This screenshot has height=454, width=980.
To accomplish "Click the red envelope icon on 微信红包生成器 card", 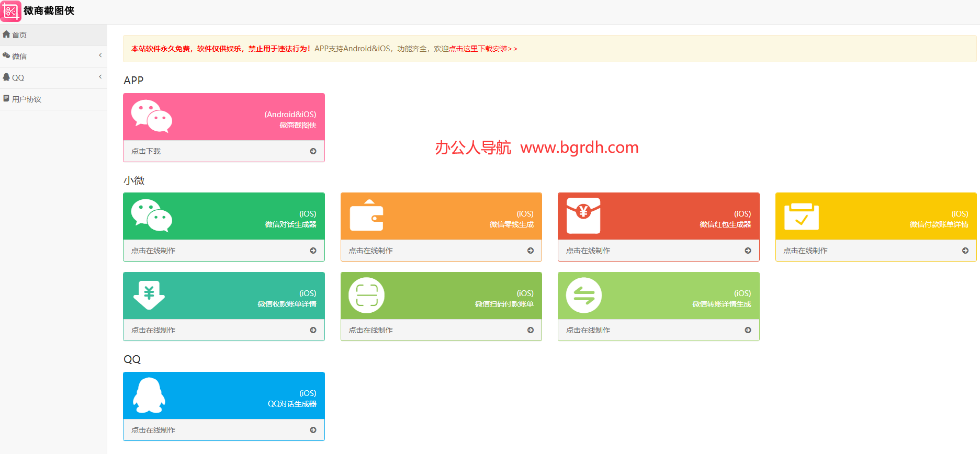I will click(x=583, y=215).
